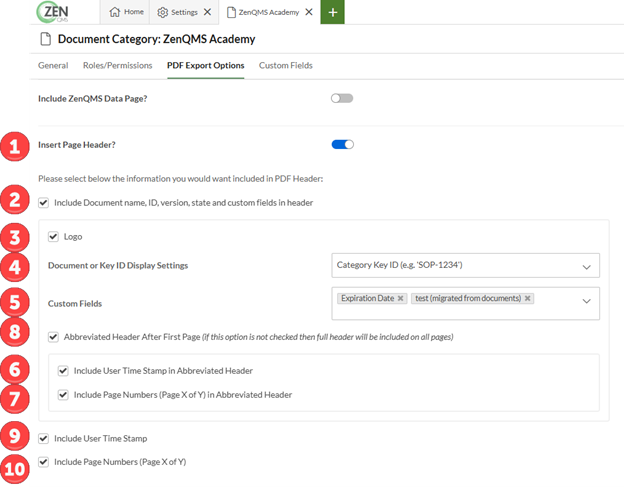Screen dimensions: 624x487
Task: Turn off Insert Page Header toggle
Action: pyautogui.click(x=343, y=144)
